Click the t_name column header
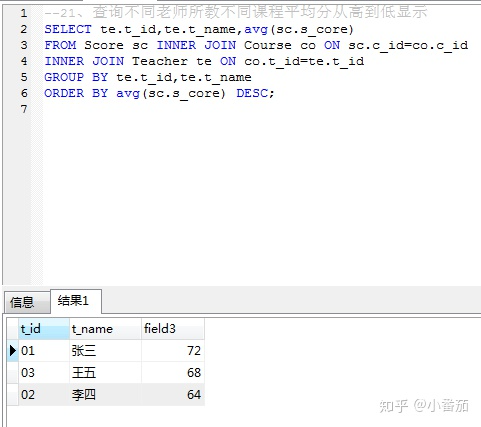 tap(105, 329)
